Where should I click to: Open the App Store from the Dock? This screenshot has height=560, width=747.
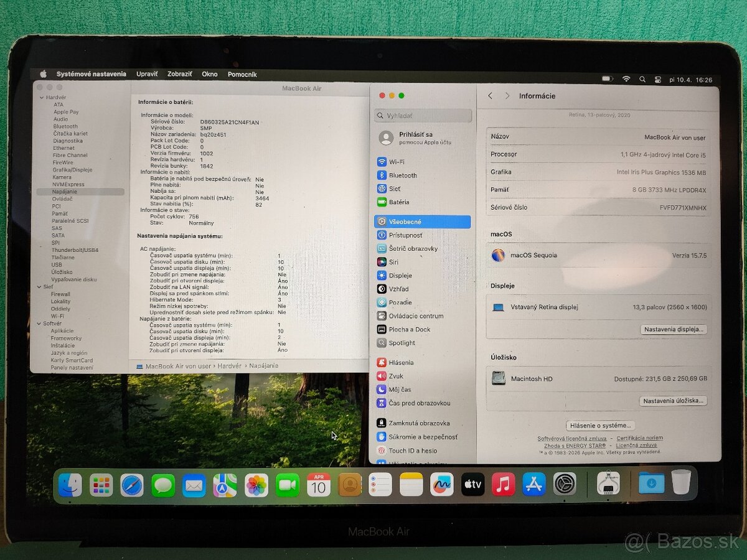point(533,484)
